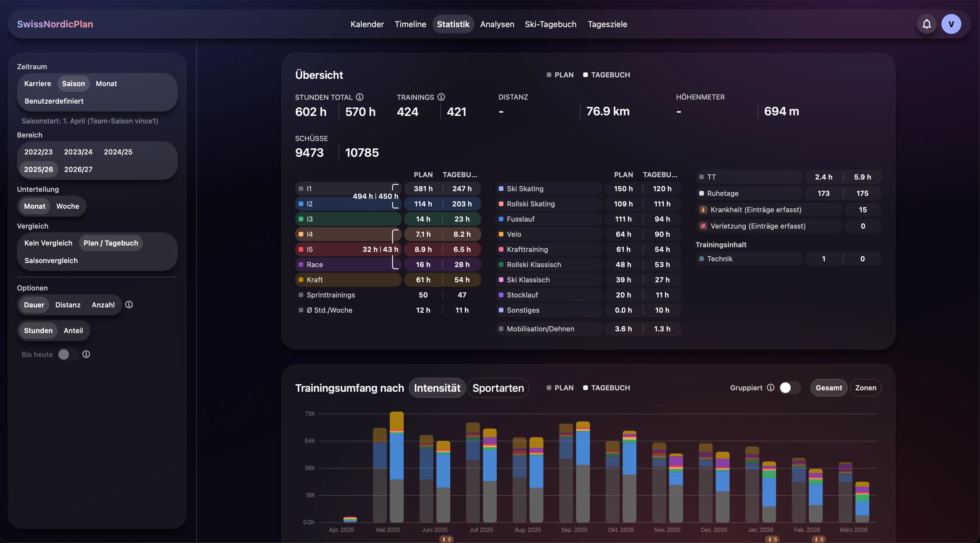Click the I1 intensity row
Viewport: 980px width, 543px height.
[x=388, y=189]
